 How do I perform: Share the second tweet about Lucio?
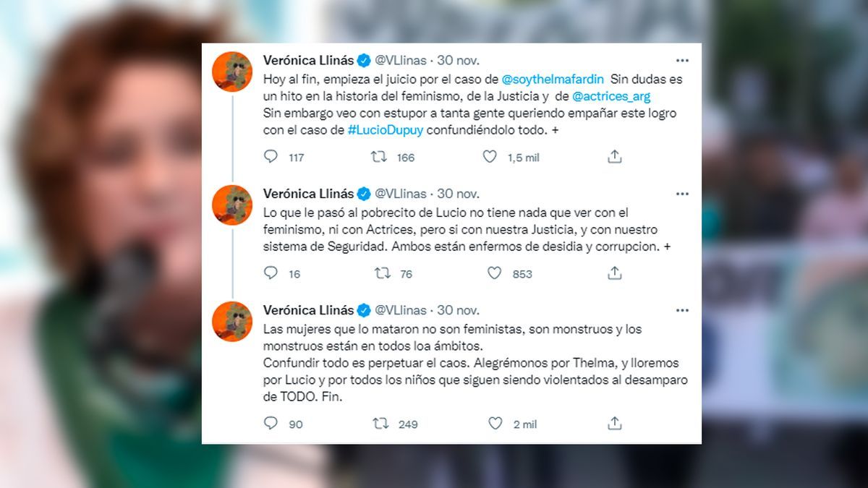pyautogui.click(x=614, y=273)
